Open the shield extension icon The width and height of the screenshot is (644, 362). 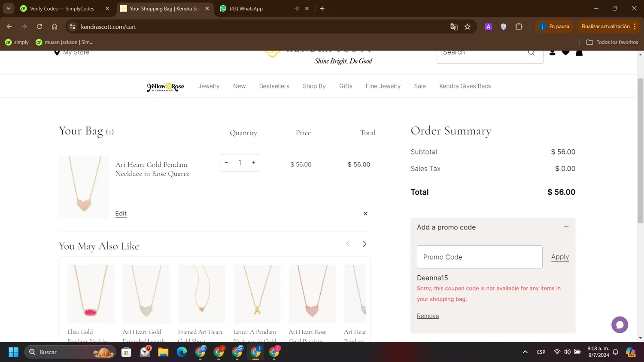pyautogui.click(x=504, y=27)
